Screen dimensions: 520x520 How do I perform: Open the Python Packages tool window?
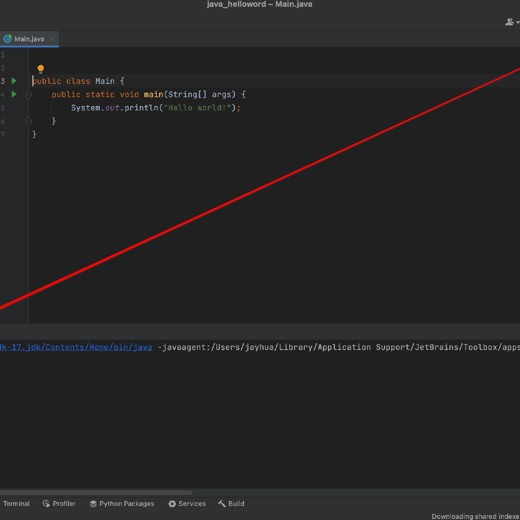point(122,504)
